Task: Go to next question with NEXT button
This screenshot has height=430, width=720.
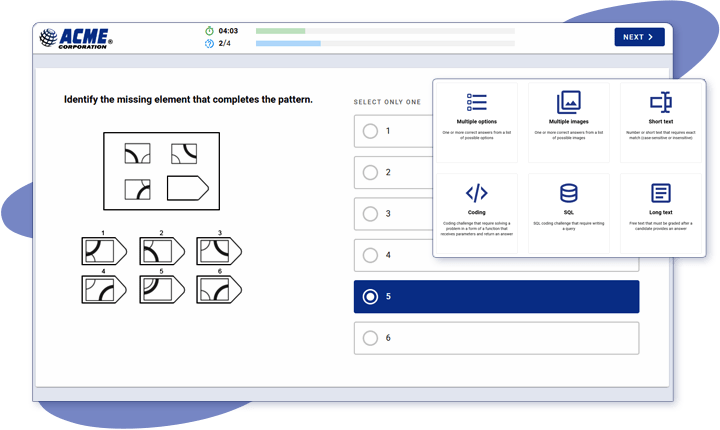Action: pyautogui.click(x=639, y=37)
